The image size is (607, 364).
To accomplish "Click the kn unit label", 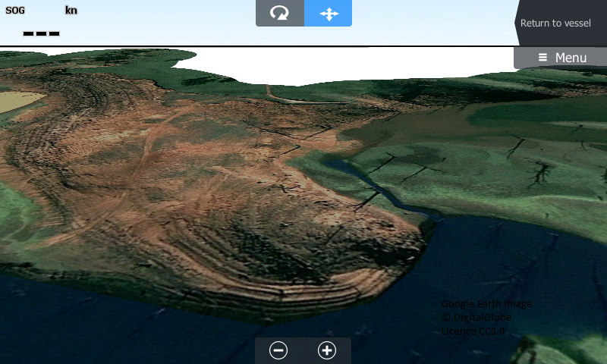I will tap(71, 11).
